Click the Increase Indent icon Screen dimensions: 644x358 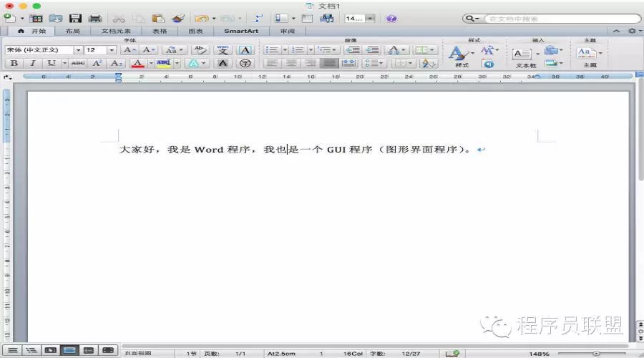pyautogui.click(x=373, y=50)
